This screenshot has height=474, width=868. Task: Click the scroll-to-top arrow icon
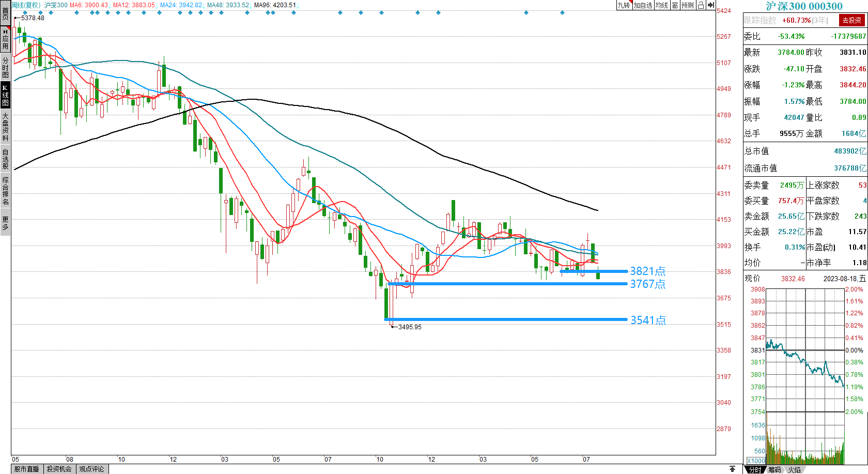[x=732, y=469]
